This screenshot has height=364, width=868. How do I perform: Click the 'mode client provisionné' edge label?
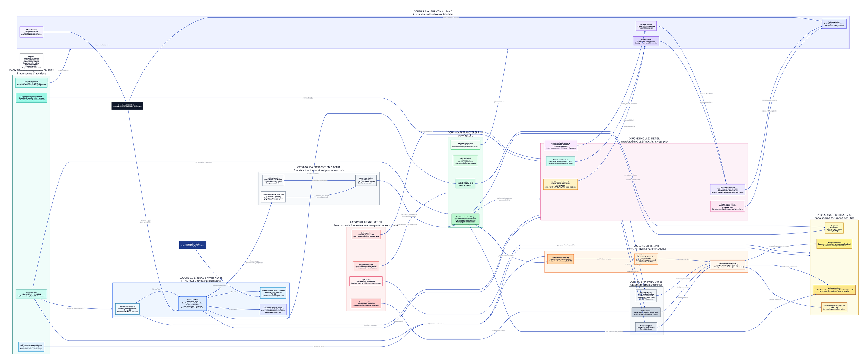(789, 267)
